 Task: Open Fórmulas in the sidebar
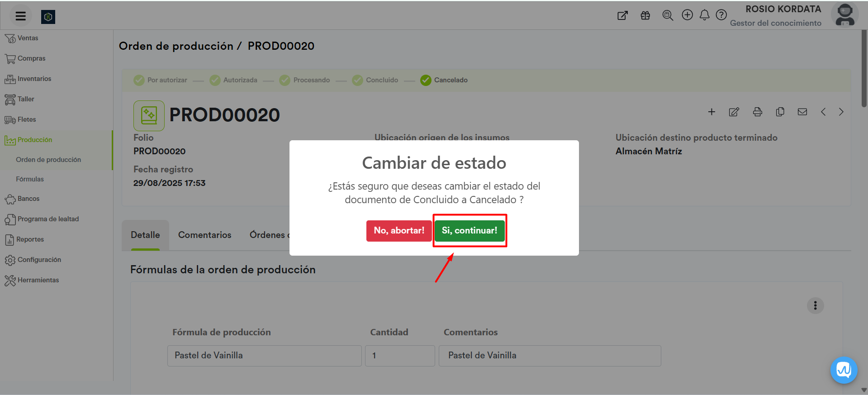pyautogui.click(x=30, y=179)
